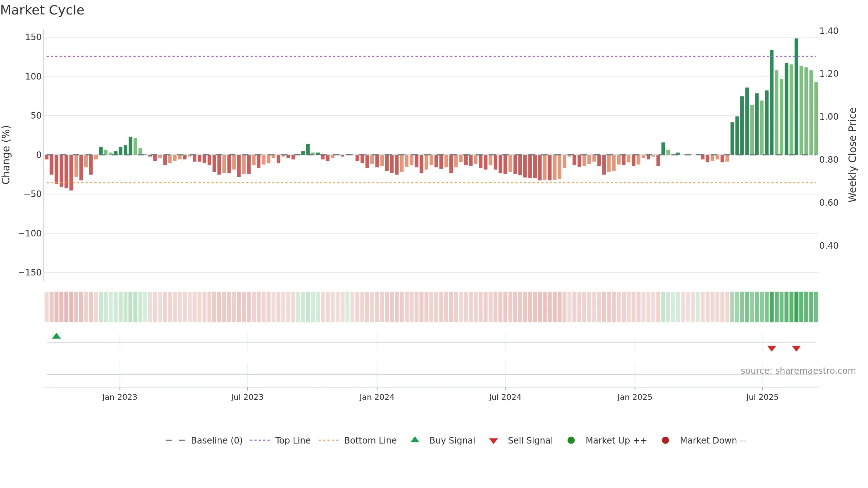The width and height of the screenshot is (868, 488).
Task: Click the tallest dark green bar near 150
Action: point(796,97)
